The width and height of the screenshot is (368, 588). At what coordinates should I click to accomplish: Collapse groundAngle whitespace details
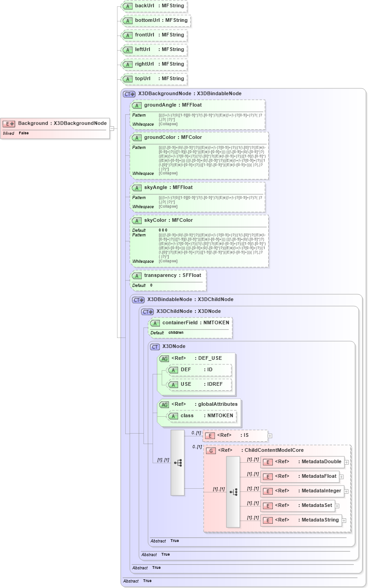tap(168, 124)
